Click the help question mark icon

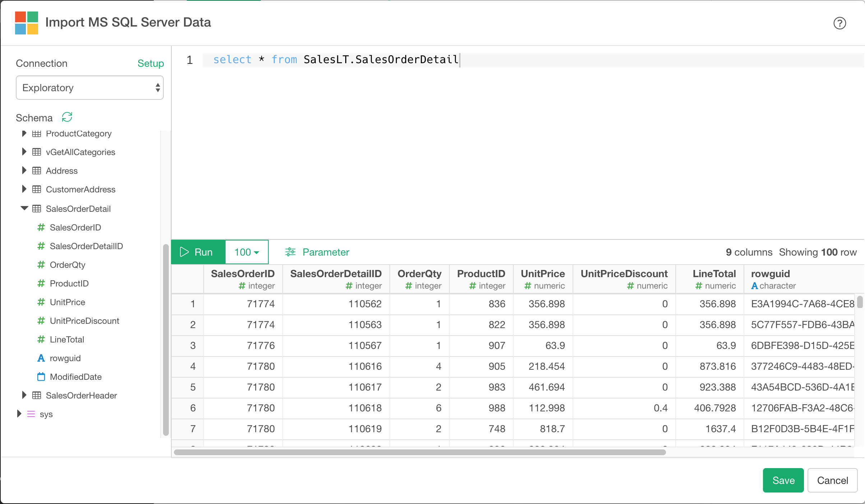[x=839, y=23]
